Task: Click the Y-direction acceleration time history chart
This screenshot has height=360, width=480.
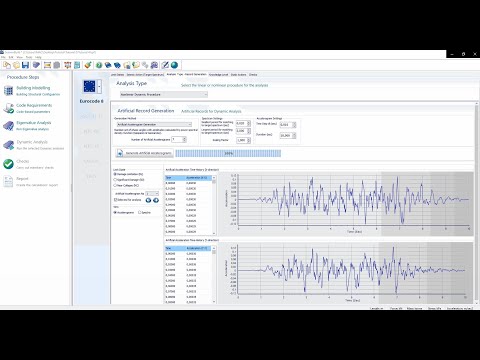Action: pyautogui.click(x=345, y=273)
